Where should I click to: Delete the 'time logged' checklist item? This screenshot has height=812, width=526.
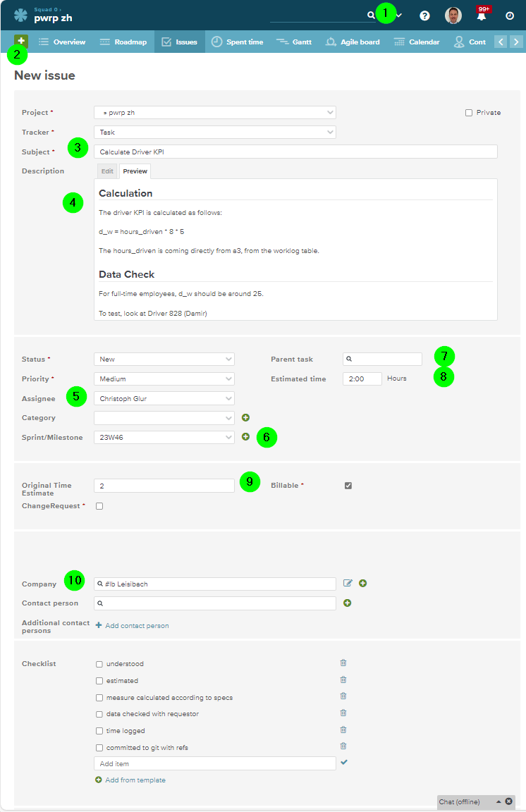(343, 730)
